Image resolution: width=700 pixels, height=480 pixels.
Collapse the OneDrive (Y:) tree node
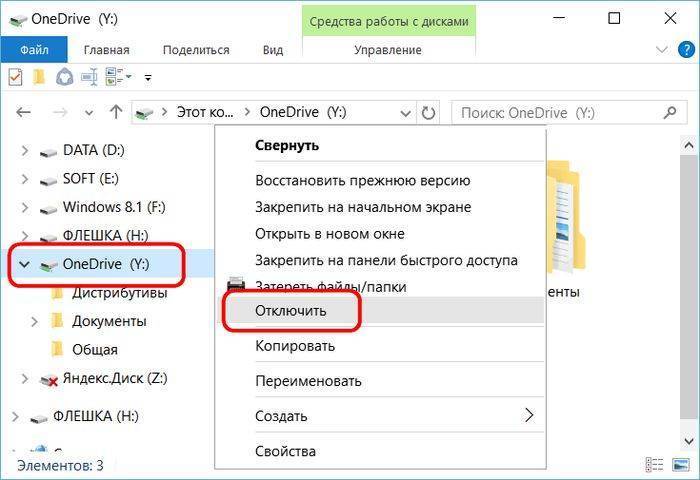click(x=25, y=264)
